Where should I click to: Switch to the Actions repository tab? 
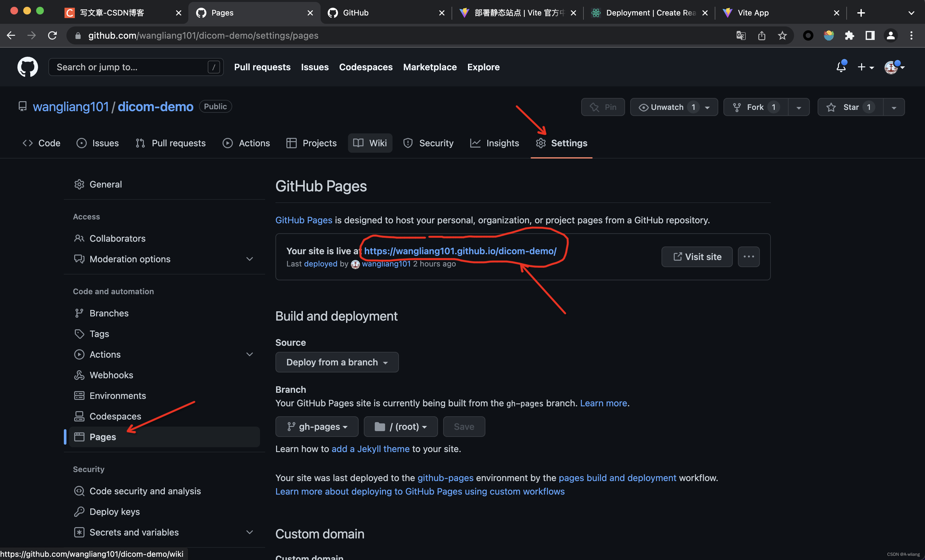246,143
